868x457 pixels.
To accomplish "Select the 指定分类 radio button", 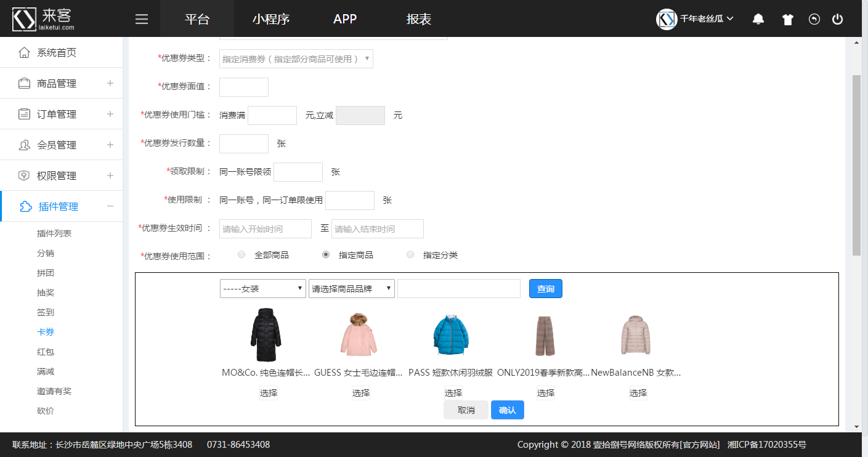I will click(x=410, y=254).
